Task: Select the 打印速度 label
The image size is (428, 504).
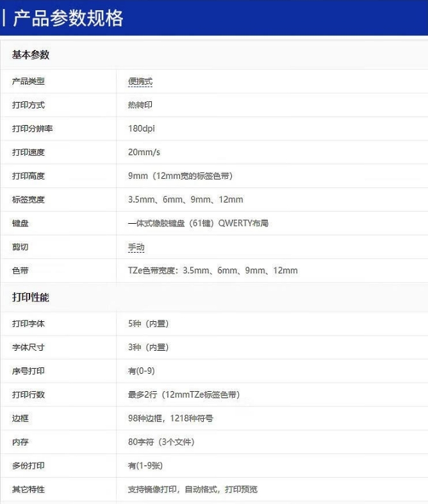Action: pos(28,153)
